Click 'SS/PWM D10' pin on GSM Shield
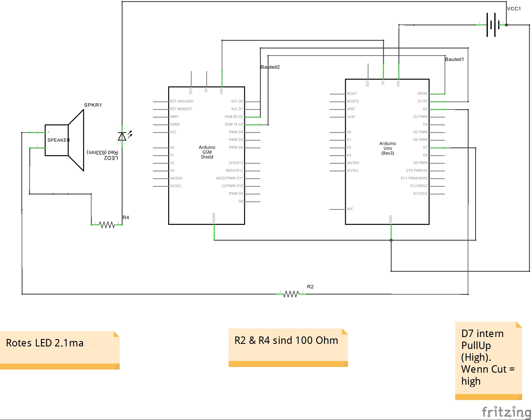This screenshot has height=420, width=531. point(232,186)
